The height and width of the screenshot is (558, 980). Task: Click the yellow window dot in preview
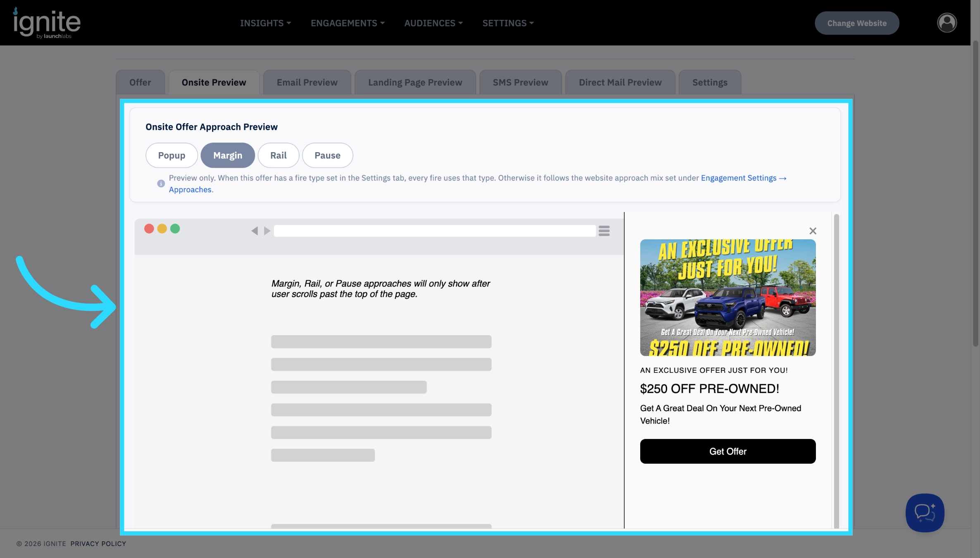click(162, 229)
